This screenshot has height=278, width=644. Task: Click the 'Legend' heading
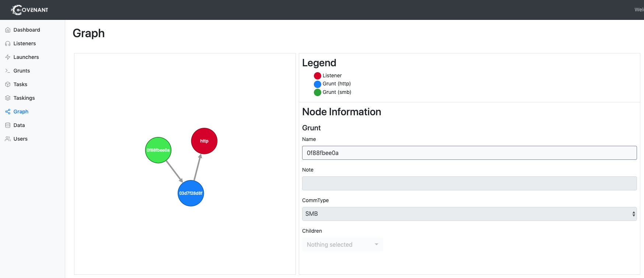coord(319,63)
